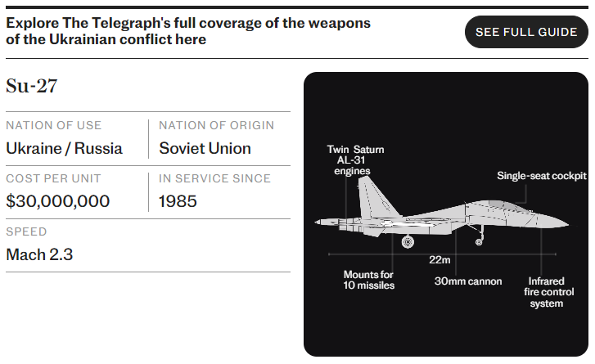Select the Ukraine / Russia value
This screenshot has width=595, height=364.
click(x=64, y=148)
